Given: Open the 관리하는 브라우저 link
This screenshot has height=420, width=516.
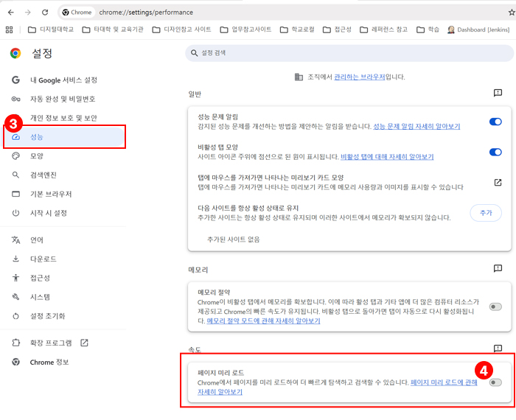Looking at the screenshot, I should [360, 77].
